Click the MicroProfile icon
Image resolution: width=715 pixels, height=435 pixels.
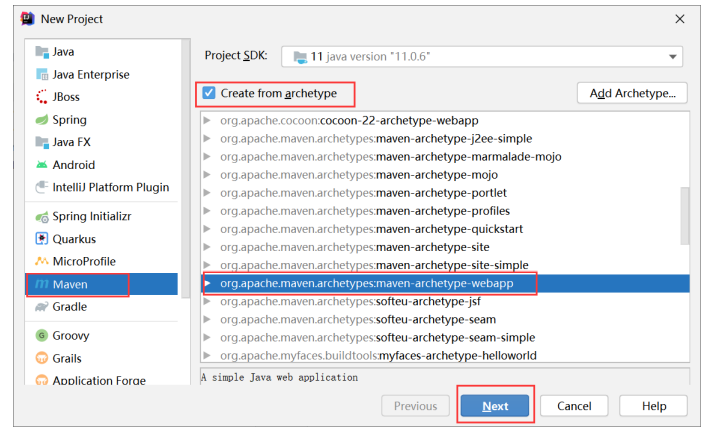click(x=42, y=261)
